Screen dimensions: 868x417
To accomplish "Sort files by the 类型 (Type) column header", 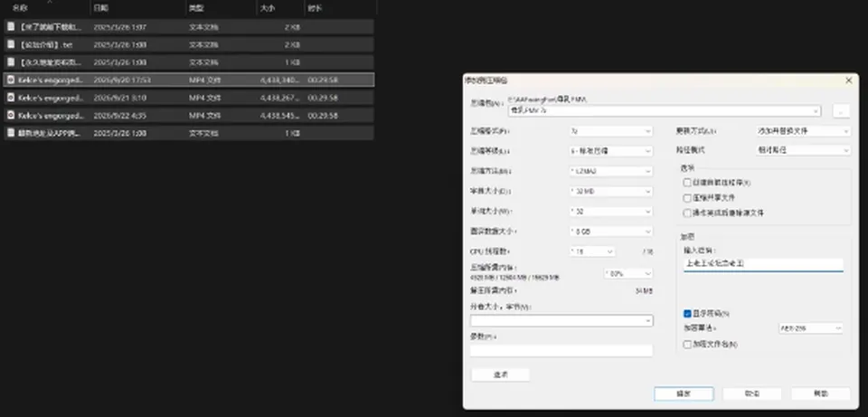I will [196, 8].
